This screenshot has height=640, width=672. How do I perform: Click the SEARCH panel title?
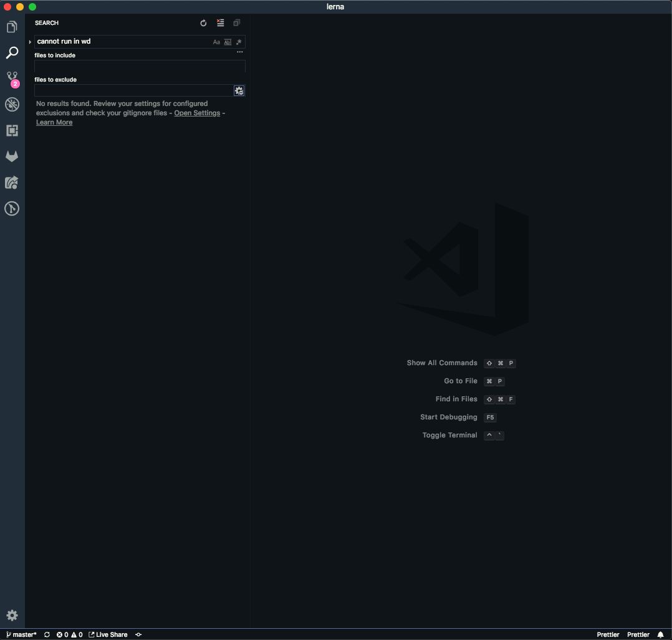pos(47,23)
